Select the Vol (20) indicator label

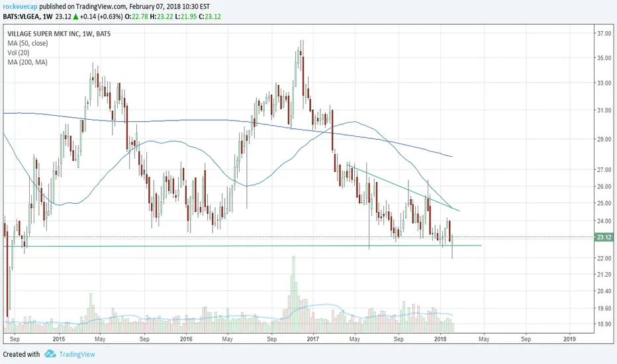[18, 53]
